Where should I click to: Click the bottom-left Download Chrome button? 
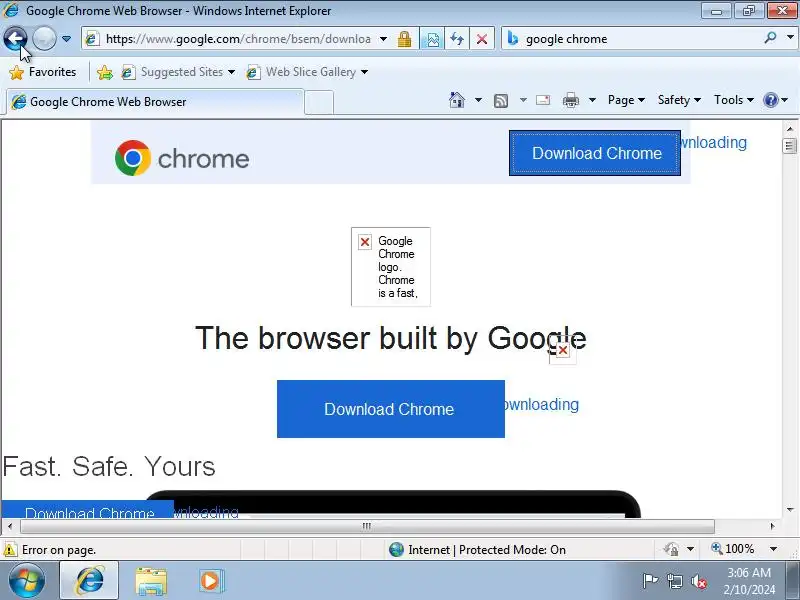click(x=88, y=509)
